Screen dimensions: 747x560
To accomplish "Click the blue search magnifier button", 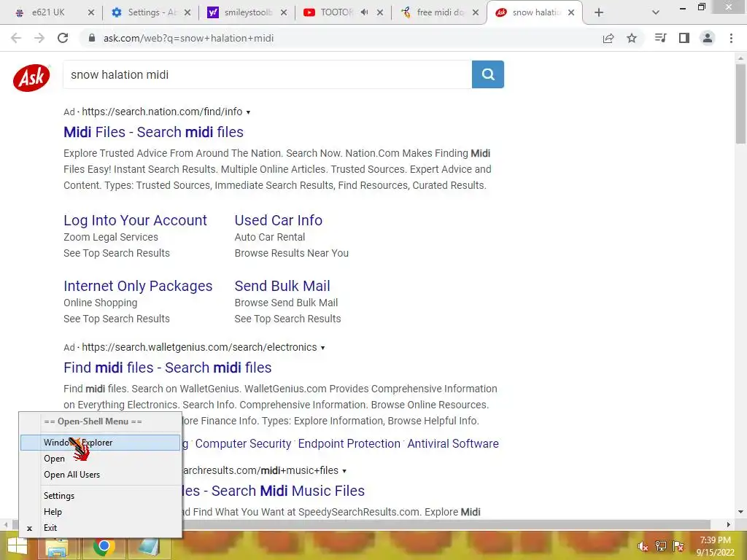I will coord(487,74).
